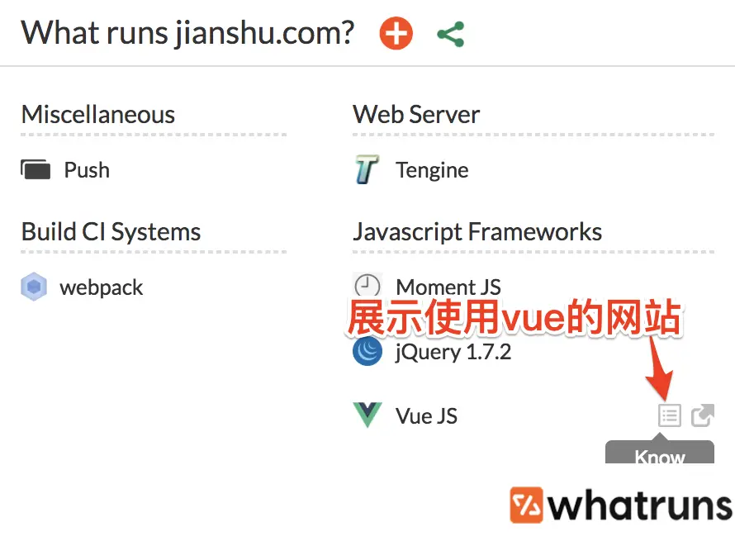Image resolution: width=735 pixels, height=560 pixels.
Task: Click the orange plus button
Action: tap(396, 34)
